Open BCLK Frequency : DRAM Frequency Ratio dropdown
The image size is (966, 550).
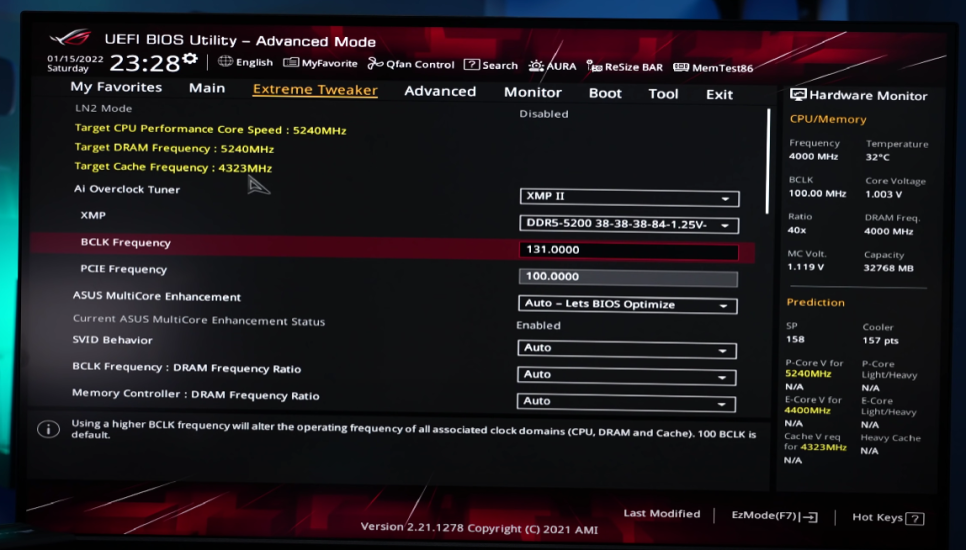[x=627, y=375]
